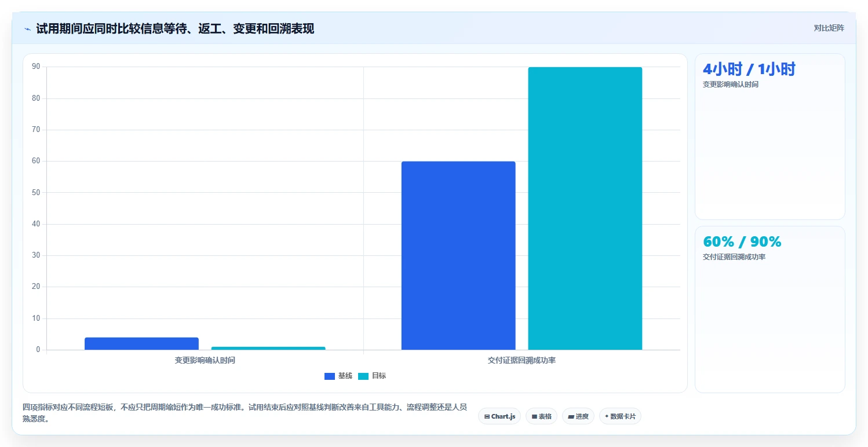The image size is (868, 447).
Task: Click the blue 基线 bar for 交付证据回溯成功率
Action: [458, 255]
